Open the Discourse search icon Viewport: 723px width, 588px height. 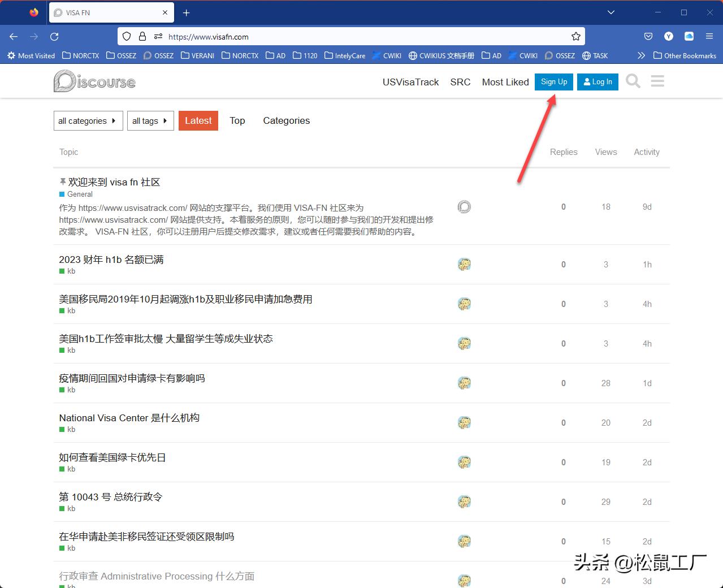click(633, 81)
